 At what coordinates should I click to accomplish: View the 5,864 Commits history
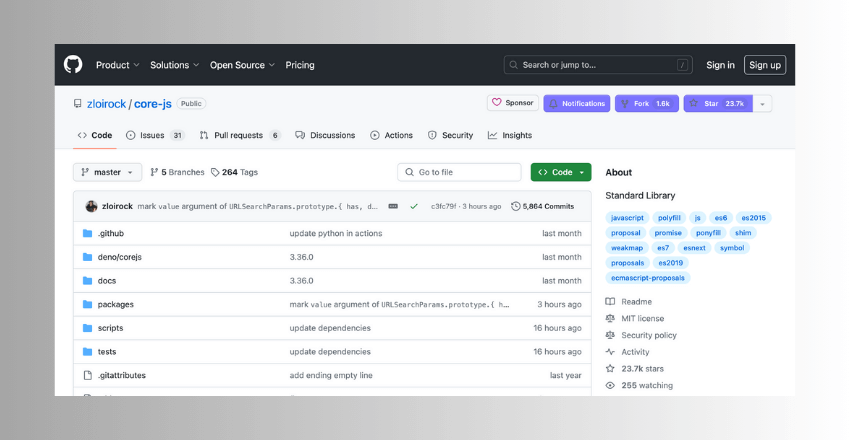(543, 206)
